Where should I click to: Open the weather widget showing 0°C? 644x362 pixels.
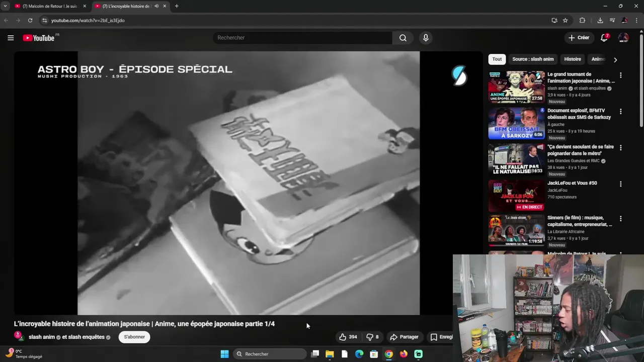[24, 354]
